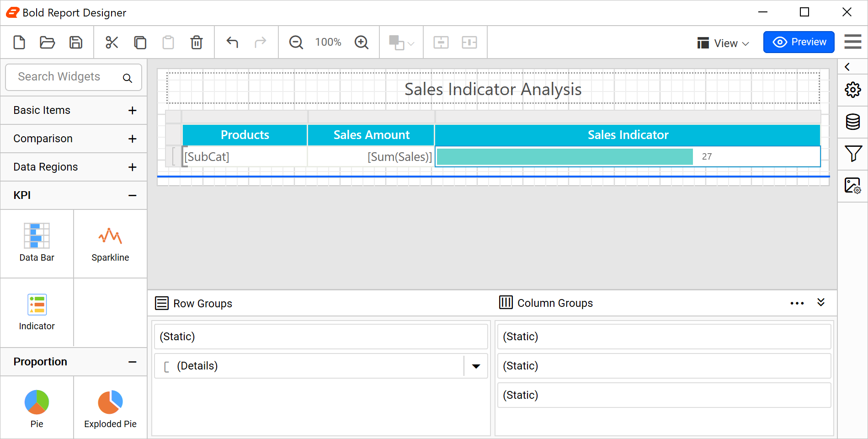Select the tablix details row handle

point(173,157)
